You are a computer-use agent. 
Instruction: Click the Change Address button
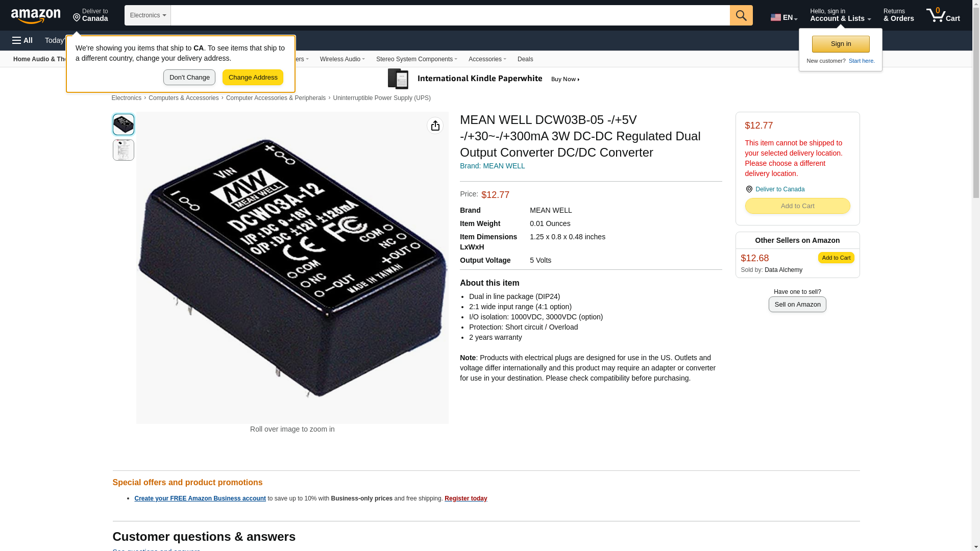pyautogui.click(x=253, y=78)
